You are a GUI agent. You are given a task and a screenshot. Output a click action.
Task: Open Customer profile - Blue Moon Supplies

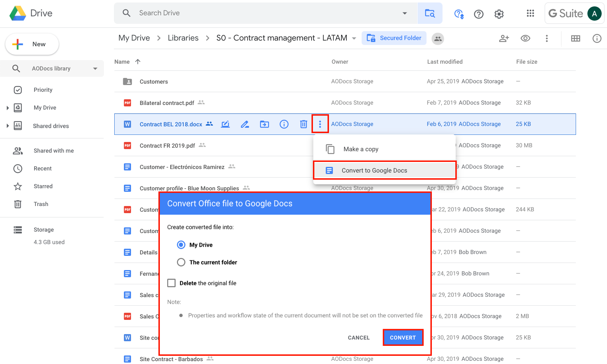coord(189,188)
